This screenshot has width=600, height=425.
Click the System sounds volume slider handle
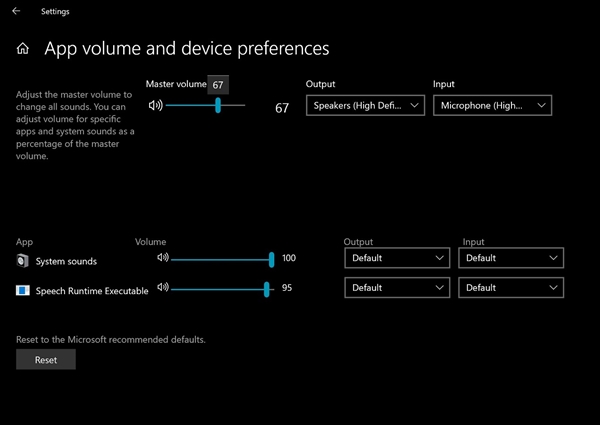click(x=271, y=260)
